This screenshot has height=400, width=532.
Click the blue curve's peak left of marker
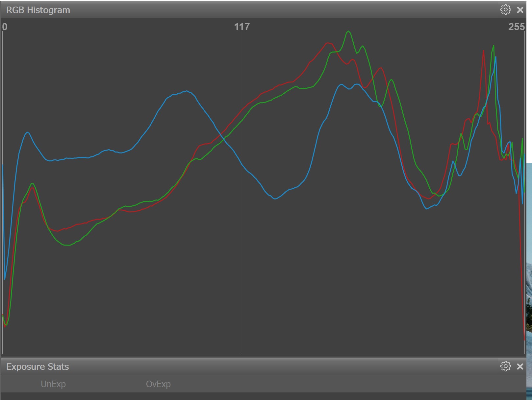pos(187,91)
